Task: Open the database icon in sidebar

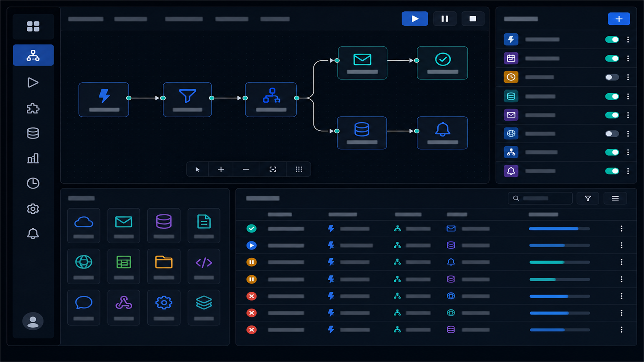Action: [x=33, y=133]
